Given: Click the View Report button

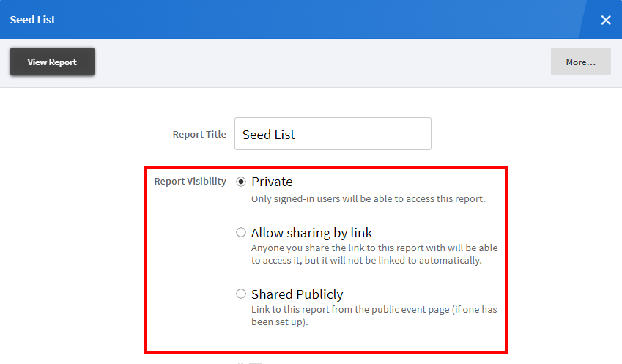Looking at the screenshot, I should point(52,62).
